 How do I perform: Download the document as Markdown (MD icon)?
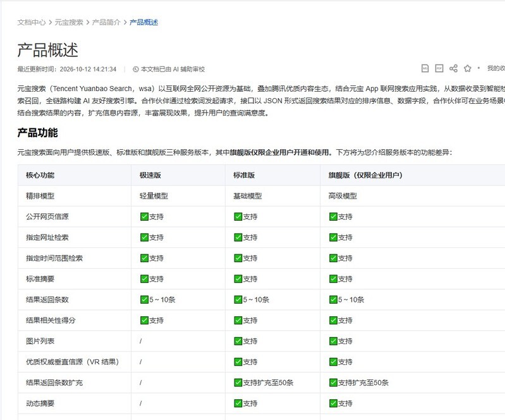pyautogui.click(x=425, y=68)
